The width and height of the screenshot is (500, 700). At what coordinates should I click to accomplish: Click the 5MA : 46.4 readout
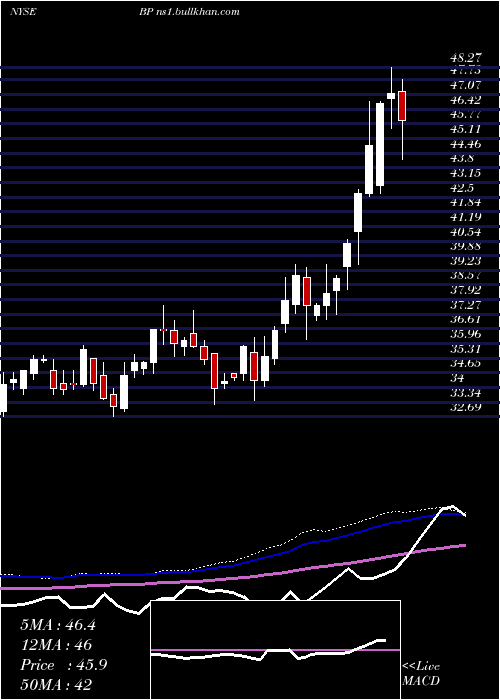pos(58,625)
